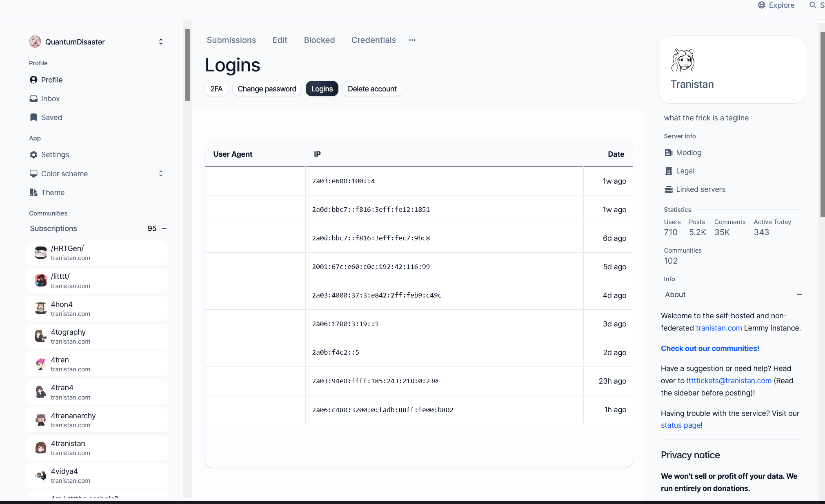
Task: Click the Legal building icon
Action: 669,171
